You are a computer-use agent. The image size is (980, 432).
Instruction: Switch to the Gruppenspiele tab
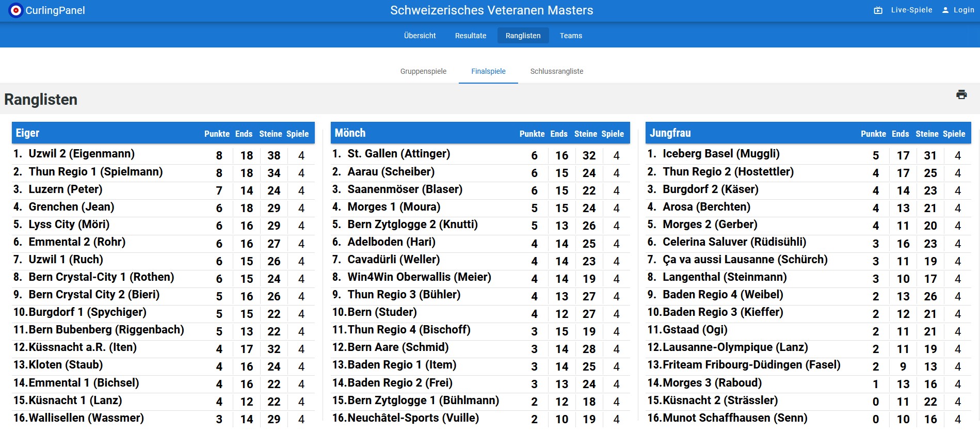423,71
